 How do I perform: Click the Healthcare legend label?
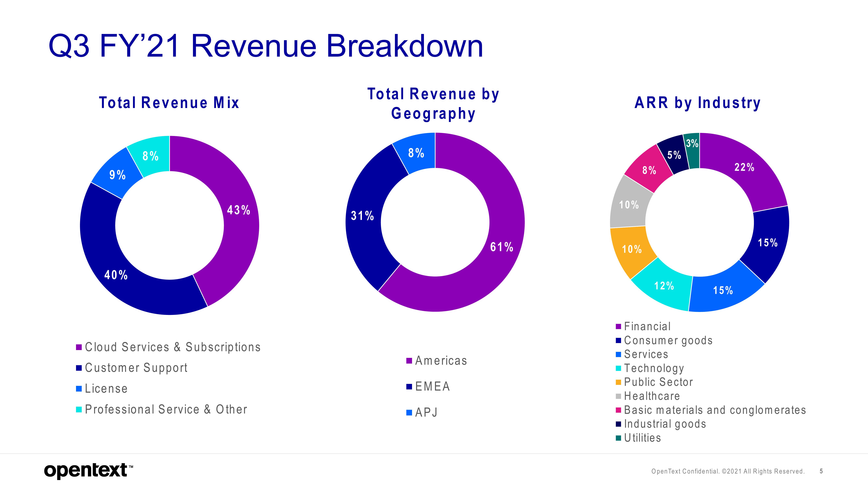652,396
